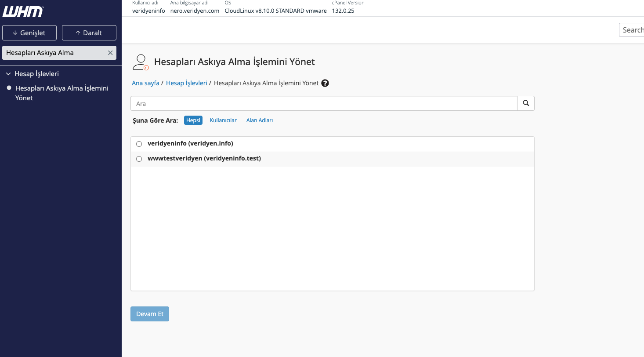Screen dimensions: 644x357
Task: Select the wwwtestveridyen account radio button
Action: 139,159
